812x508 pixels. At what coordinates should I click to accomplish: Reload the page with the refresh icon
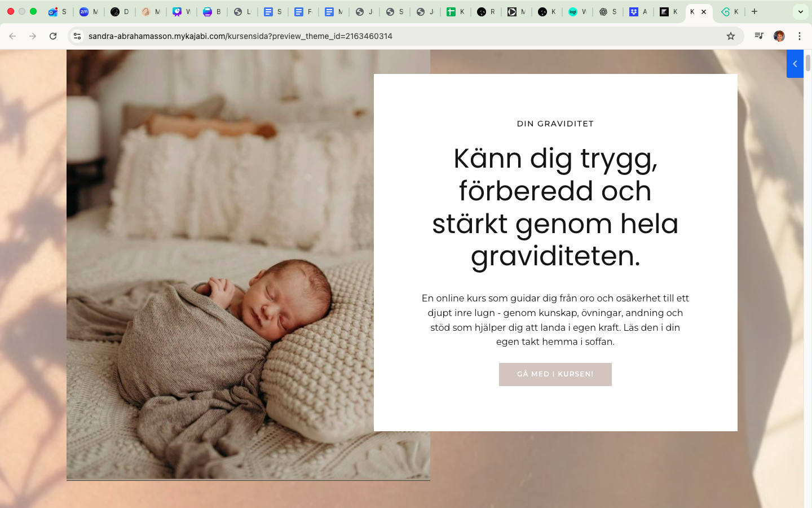coord(53,36)
